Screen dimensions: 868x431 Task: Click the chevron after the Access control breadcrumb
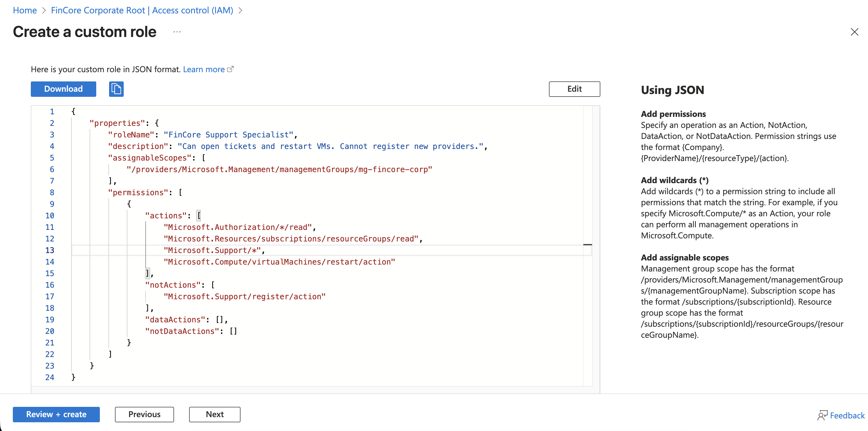click(240, 11)
